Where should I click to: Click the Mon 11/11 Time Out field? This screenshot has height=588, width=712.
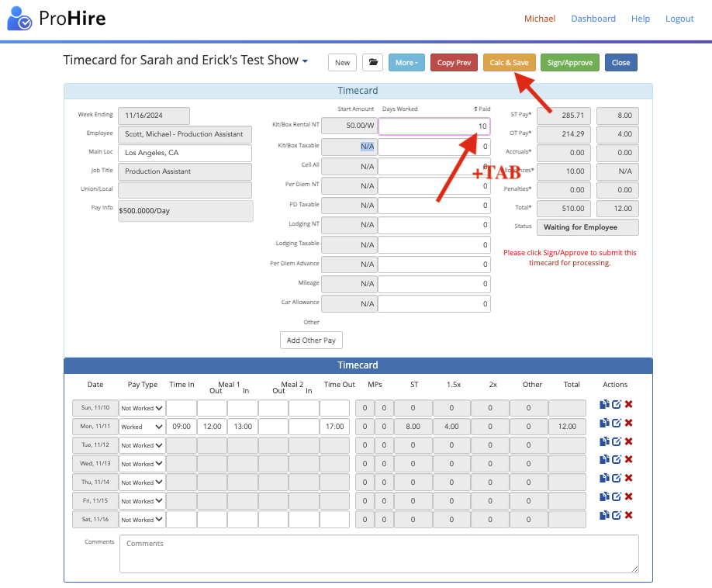(x=334, y=427)
